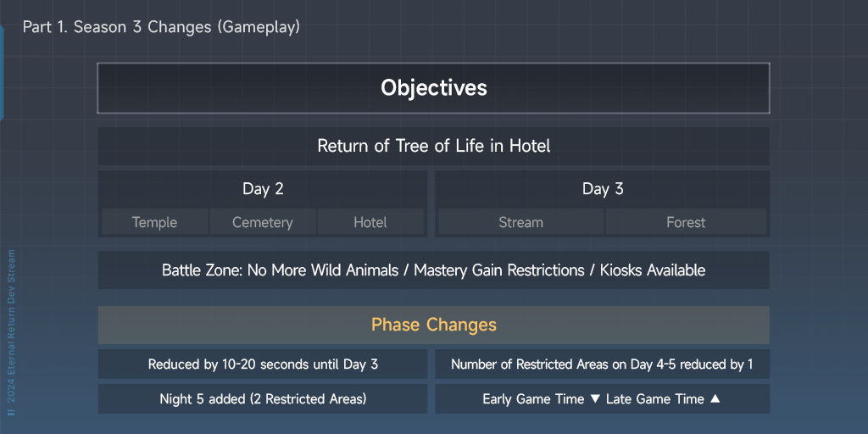
Task: Open the Day 3 column header
Action: coord(603,189)
